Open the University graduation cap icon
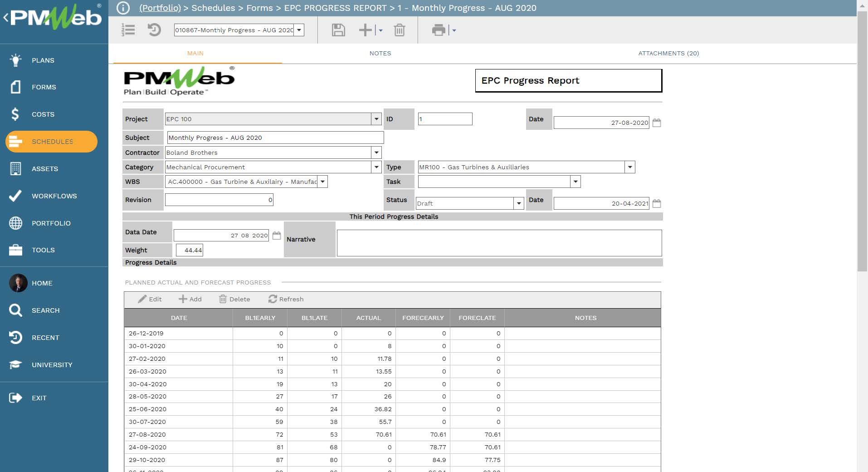Screen dimensions: 868x472 (x=15, y=364)
